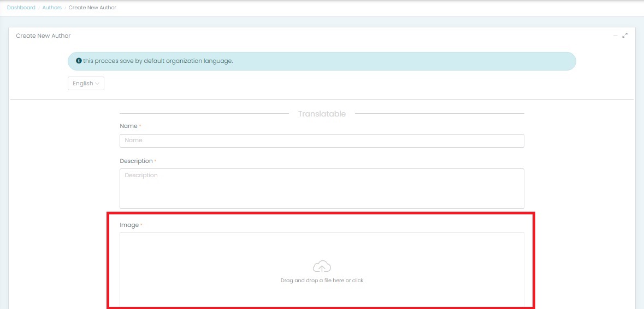This screenshot has height=309, width=644.
Task: Click the Create New Author panel title
Action: 43,36
